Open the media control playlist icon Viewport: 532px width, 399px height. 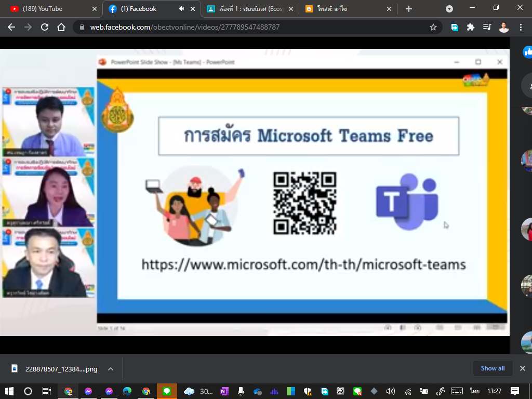point(487,27)
